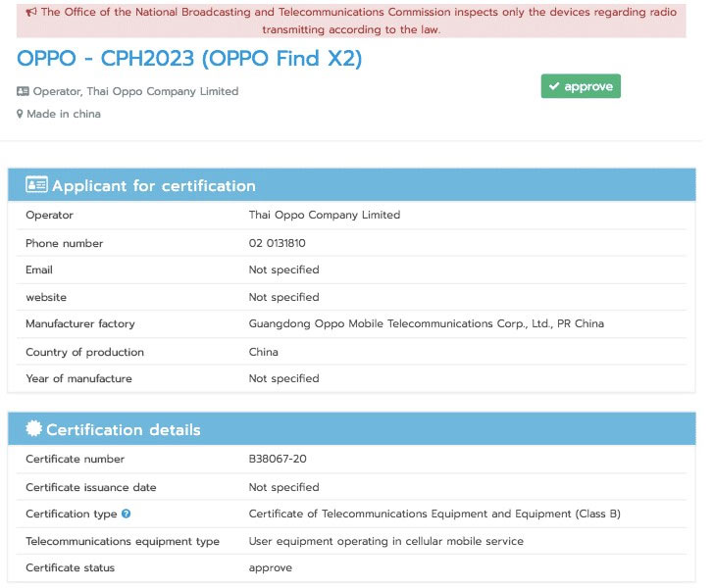The width and height of the screenshot is (714, 588).
Task: Click the website row label
Action: 46,297
